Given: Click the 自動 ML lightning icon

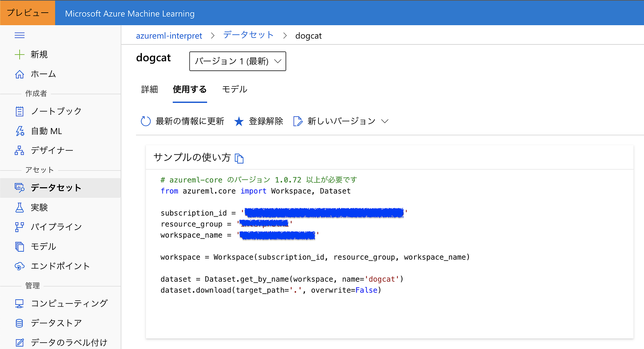Looking at the screenshot, I should 20,131.
